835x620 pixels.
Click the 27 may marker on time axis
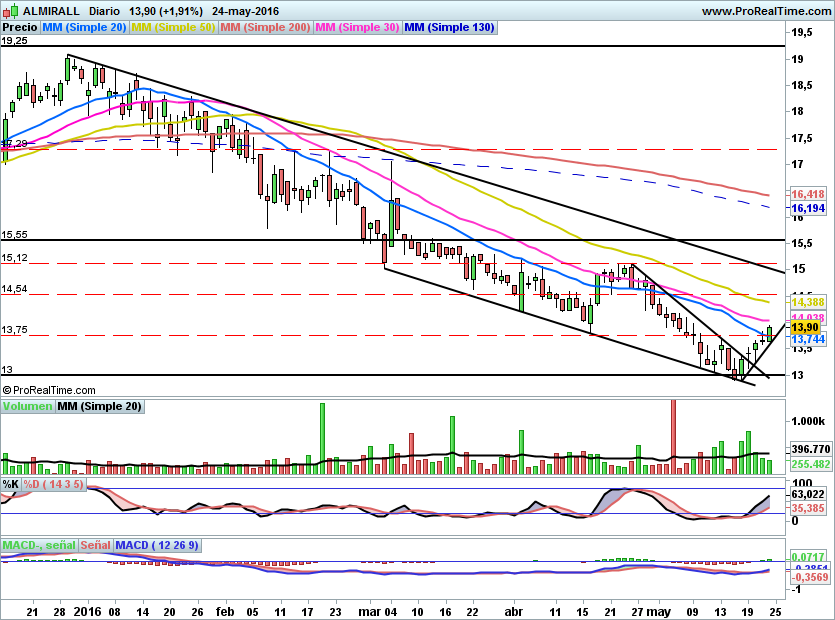651,612
